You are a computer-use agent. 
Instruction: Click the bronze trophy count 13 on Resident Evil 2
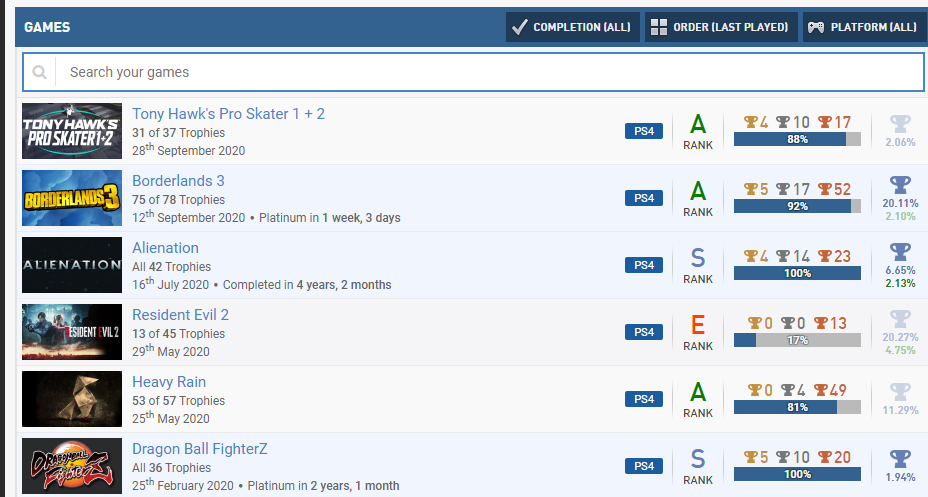tap(830, 322)
